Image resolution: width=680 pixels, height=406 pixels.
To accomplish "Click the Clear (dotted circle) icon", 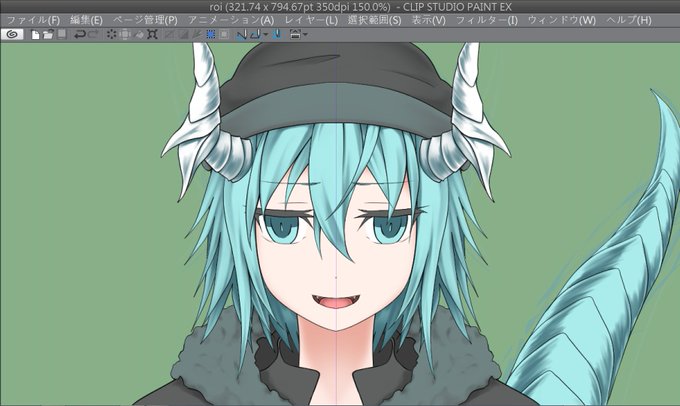I will coord(111,34).
